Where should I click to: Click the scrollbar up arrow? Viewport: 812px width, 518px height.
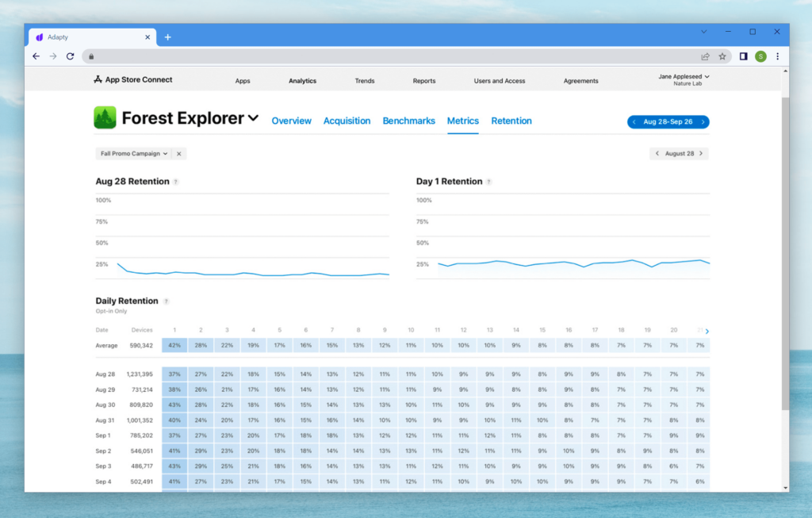coord(786,71)
